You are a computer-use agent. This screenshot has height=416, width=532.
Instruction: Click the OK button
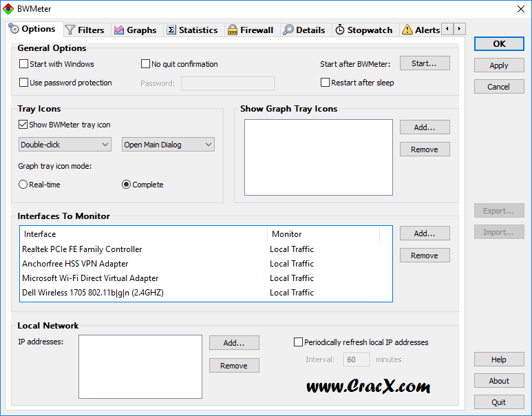[x=499, y=44]
